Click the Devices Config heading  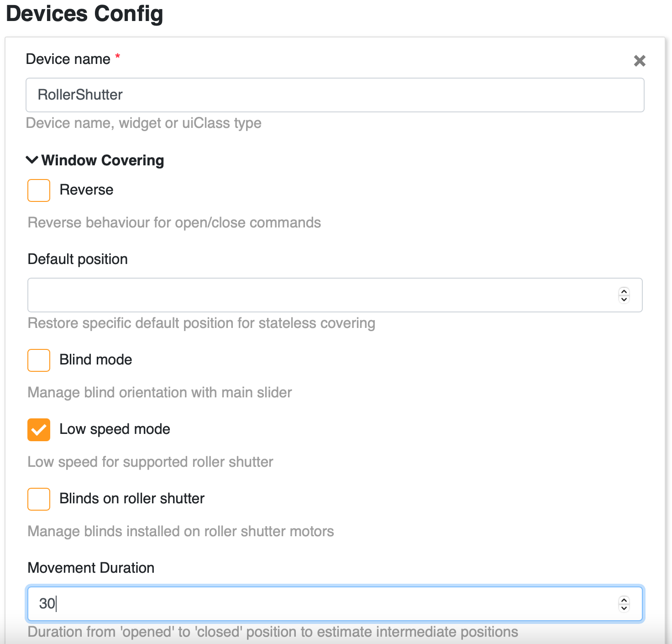click(x=84, y=14)
